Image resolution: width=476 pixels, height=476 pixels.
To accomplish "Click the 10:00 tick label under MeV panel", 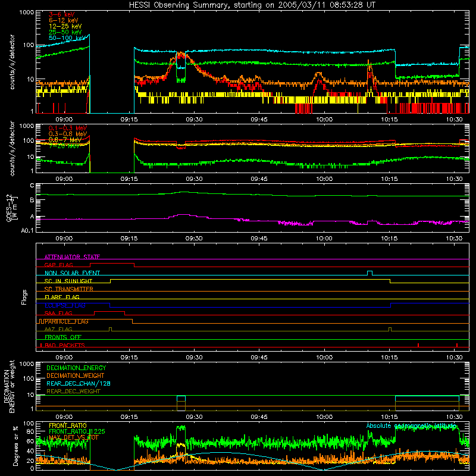I will [x=324, y=179].
